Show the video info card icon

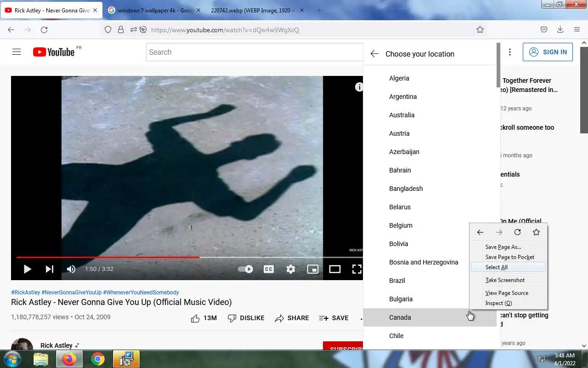(359, 87)
